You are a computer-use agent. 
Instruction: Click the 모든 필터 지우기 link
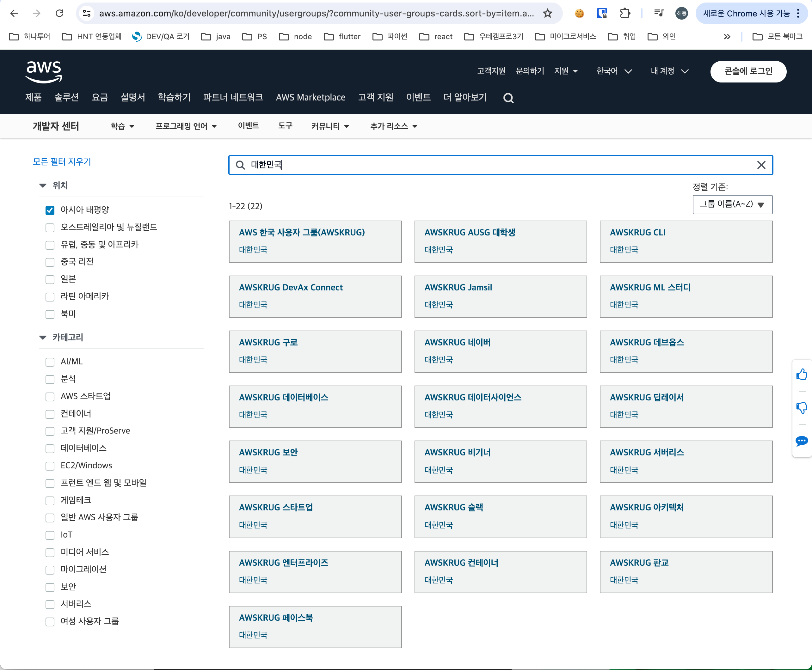tap(62, 162)
